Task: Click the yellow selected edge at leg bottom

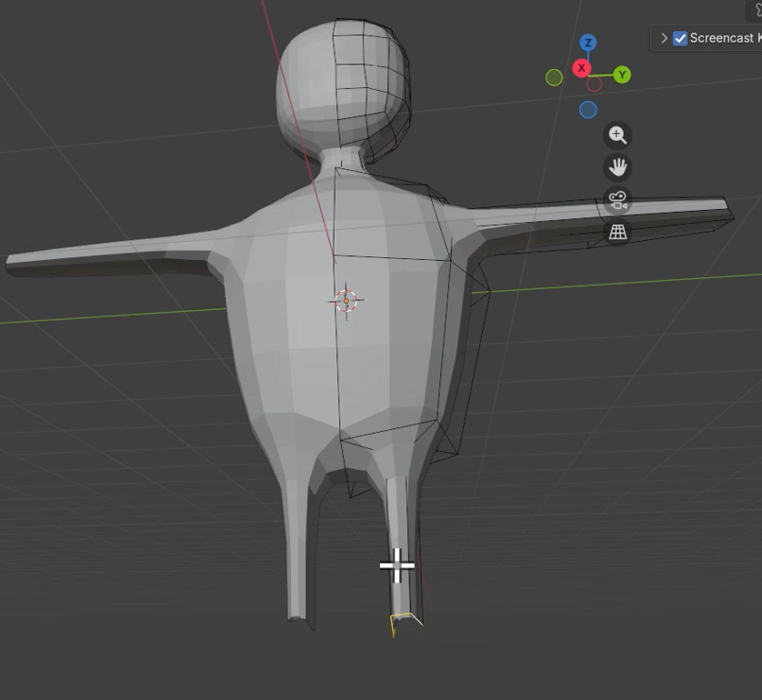Action: (406, 623)
